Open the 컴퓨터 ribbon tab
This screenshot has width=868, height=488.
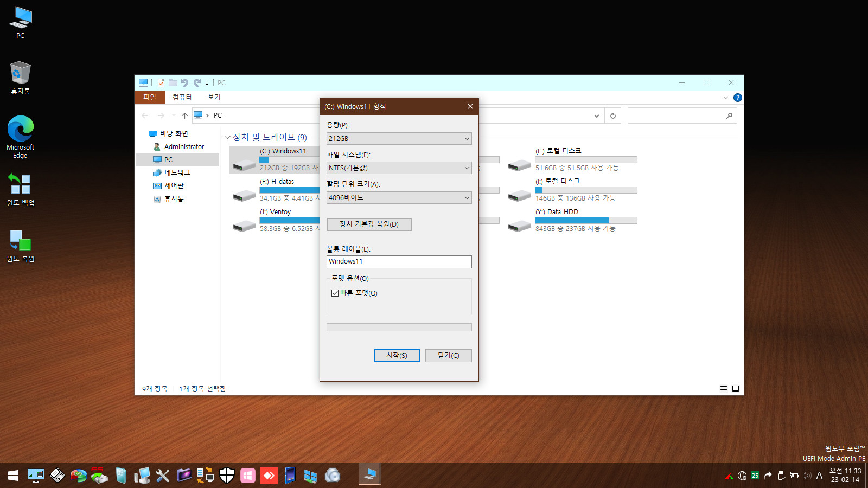[x=182, y=98]
